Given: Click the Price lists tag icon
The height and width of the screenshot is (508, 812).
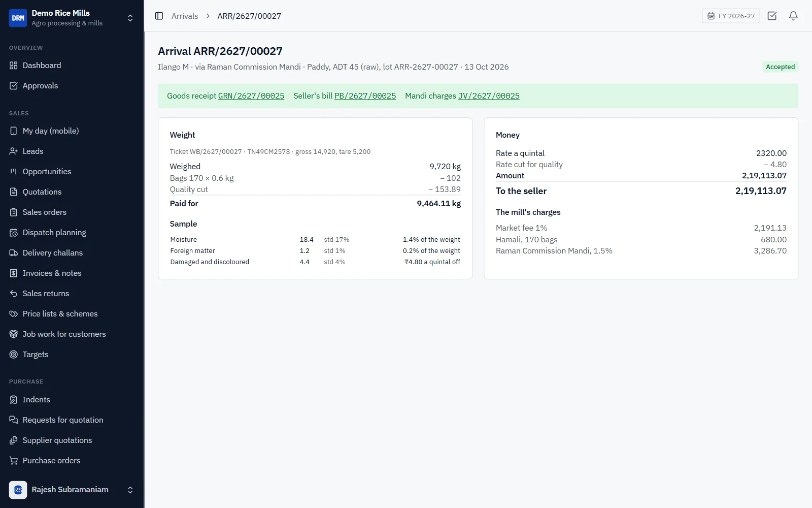Looking at the screenshot, I should [14, 314].
